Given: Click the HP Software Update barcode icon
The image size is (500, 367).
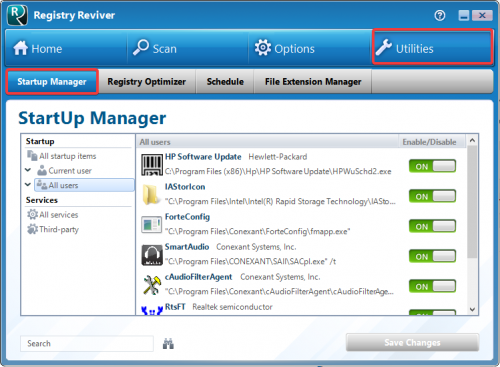Looking at the screenshot, I should pyautogui.click(x=152, y=165).
